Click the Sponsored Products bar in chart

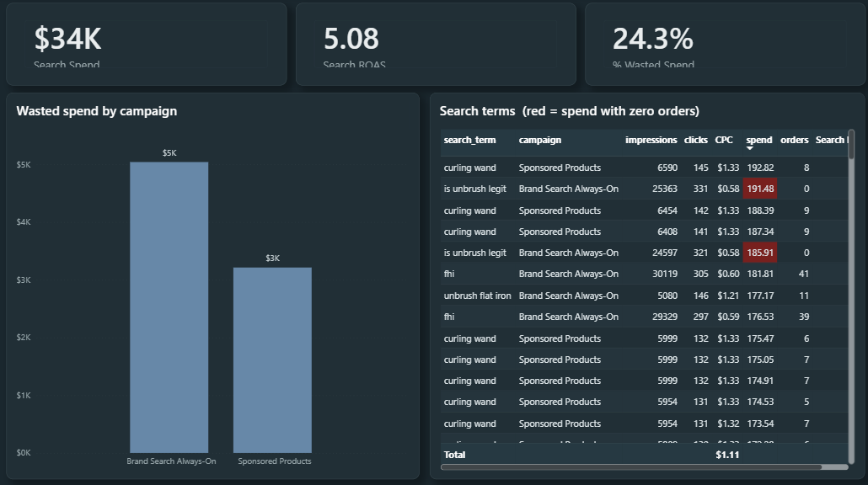click(272, 360)
